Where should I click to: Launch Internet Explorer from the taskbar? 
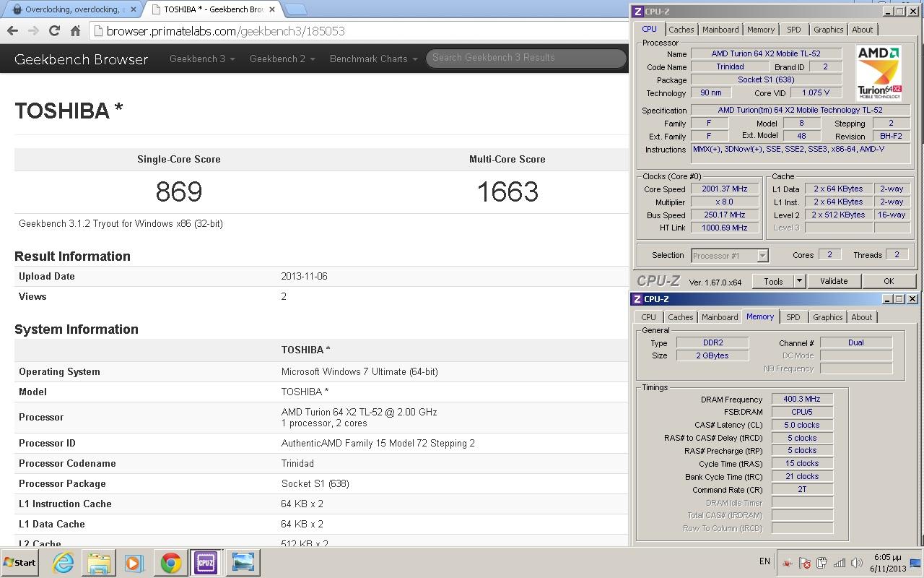pyautogui.click(x=64, y=562)
